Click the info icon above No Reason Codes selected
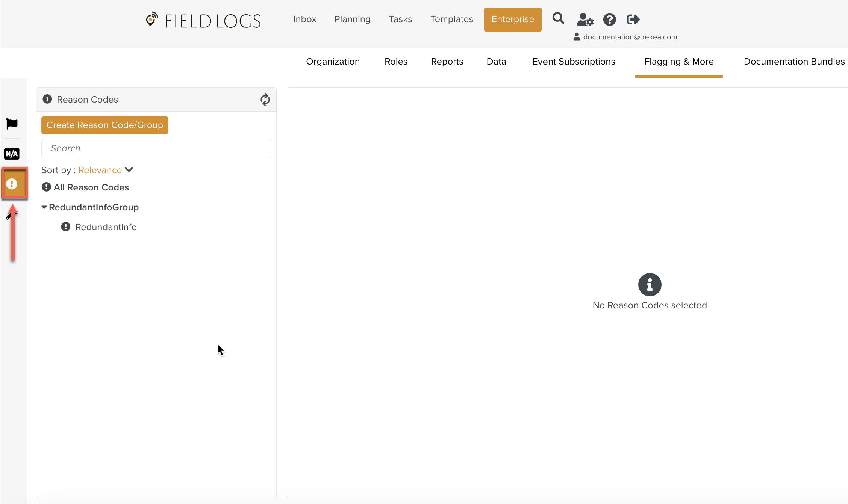Image resolution: width=848 pixels, height=504 pixels. tap(650, 285)
